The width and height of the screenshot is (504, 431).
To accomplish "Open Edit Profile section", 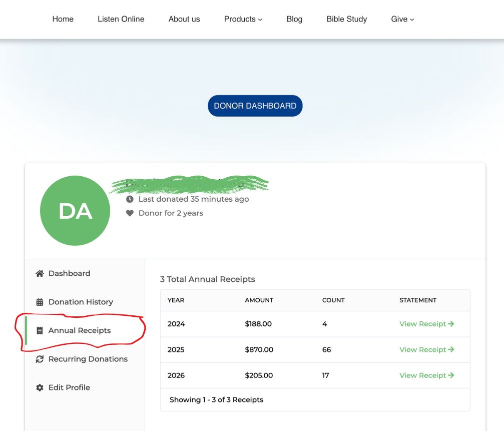I will [x=69, y=387].
